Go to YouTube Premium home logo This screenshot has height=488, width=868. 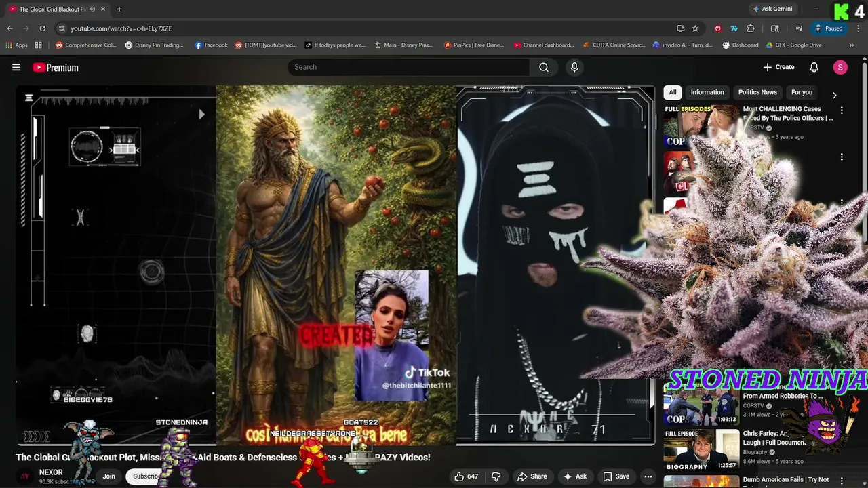point(56,67)
